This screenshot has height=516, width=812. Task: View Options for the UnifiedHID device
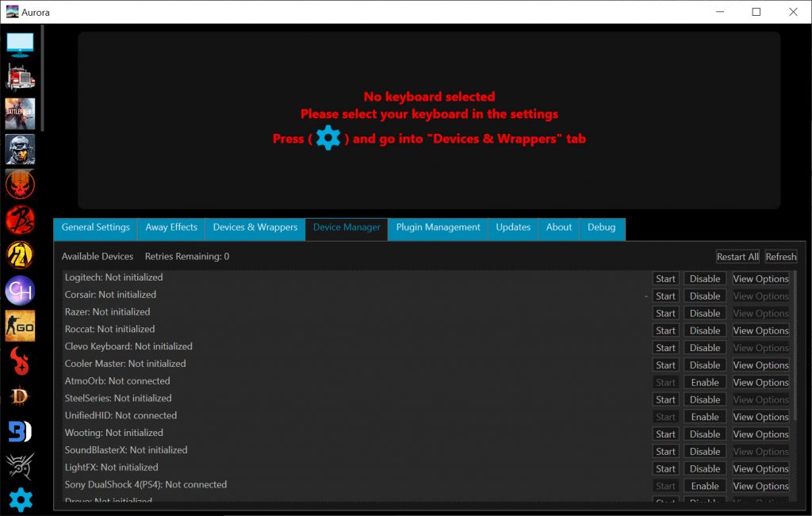tap(760, 417)
